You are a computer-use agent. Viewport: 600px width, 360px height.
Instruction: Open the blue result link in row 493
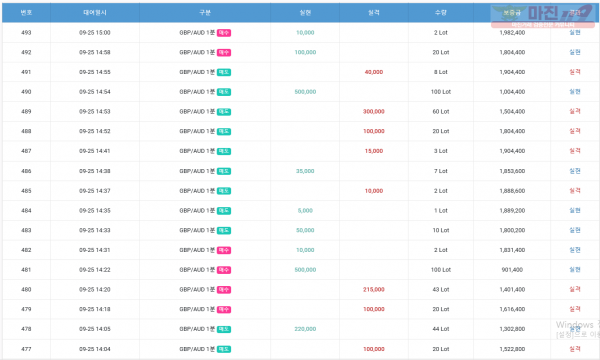(x=575, y=33)
